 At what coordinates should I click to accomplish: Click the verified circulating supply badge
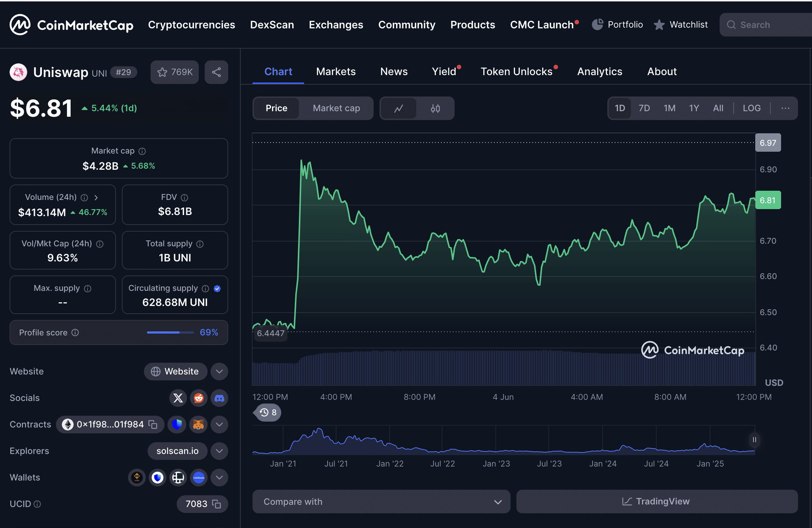click(x=217, y=289)
